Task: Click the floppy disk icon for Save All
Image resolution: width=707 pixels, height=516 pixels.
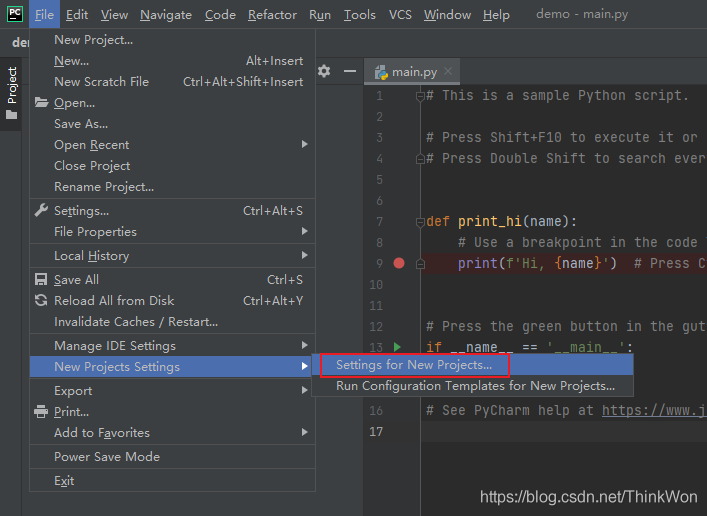Action: pos(41,280)
